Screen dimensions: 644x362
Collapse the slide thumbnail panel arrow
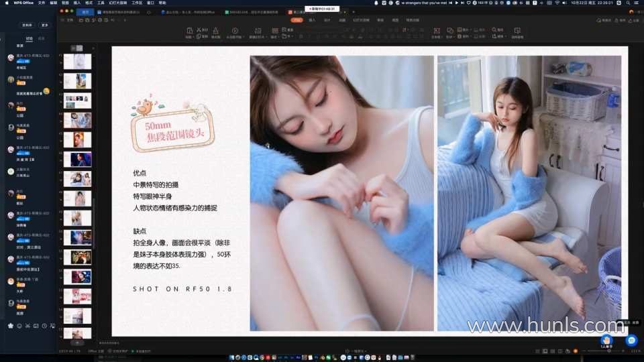93,48
